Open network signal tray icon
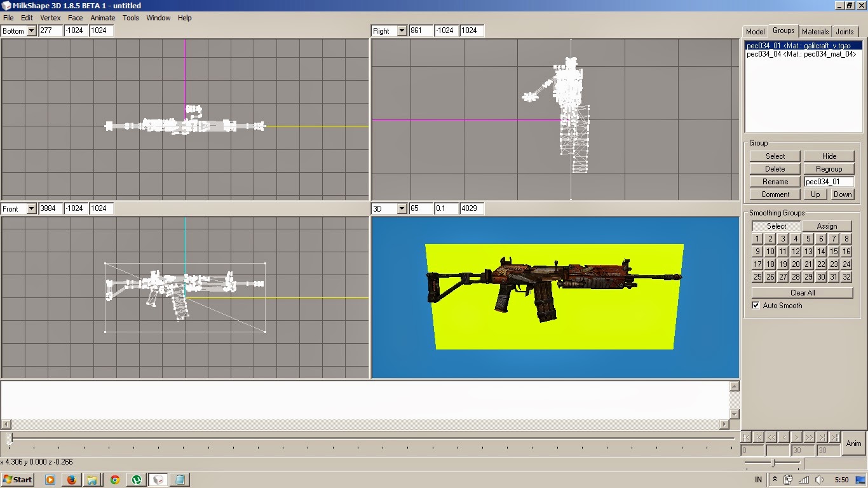The image size is (868, 488). 804,480
